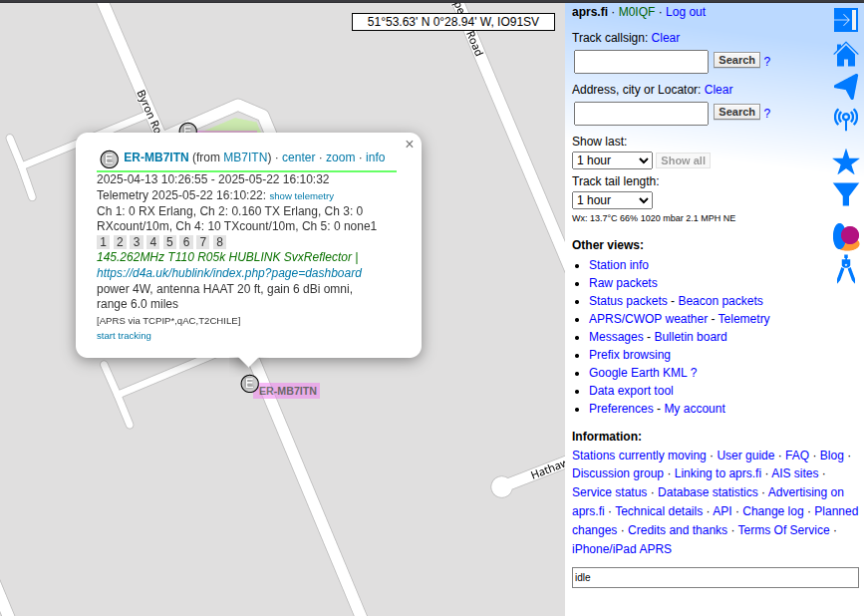Open the Station info view
864x616 pixels.
(x=618, y=265)
